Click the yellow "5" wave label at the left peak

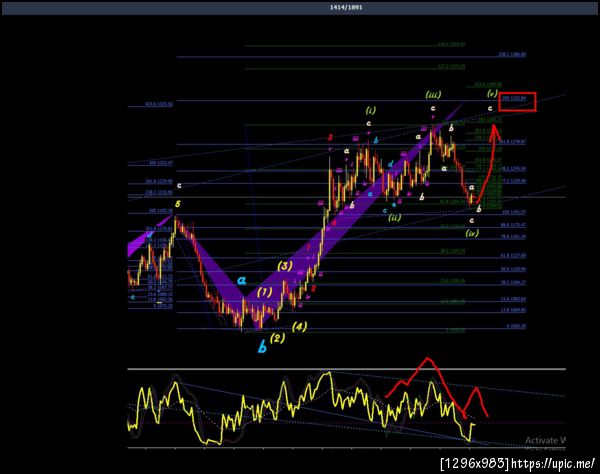[x=178, y=204]
